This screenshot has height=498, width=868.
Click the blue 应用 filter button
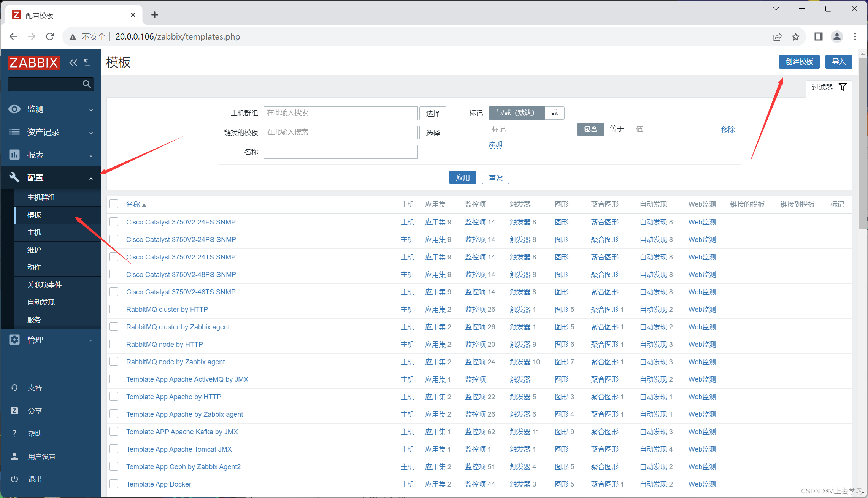[x=463, y=177]
